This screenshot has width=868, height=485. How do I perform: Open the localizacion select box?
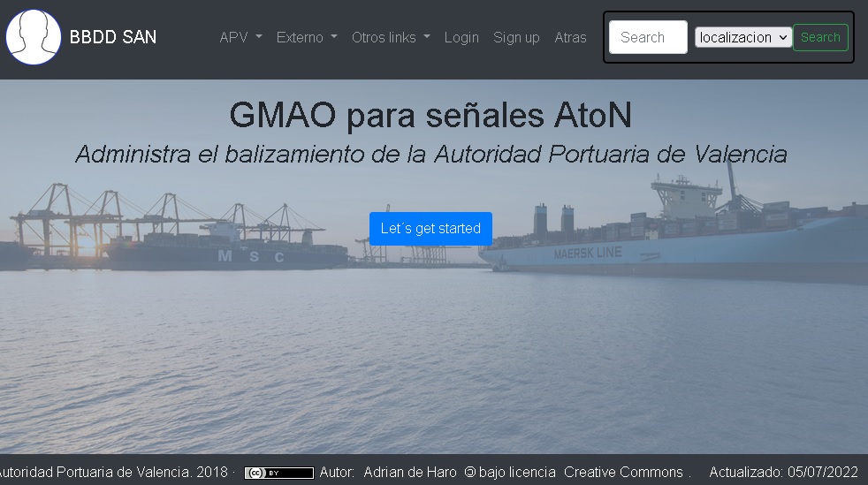tap(742, 37)
